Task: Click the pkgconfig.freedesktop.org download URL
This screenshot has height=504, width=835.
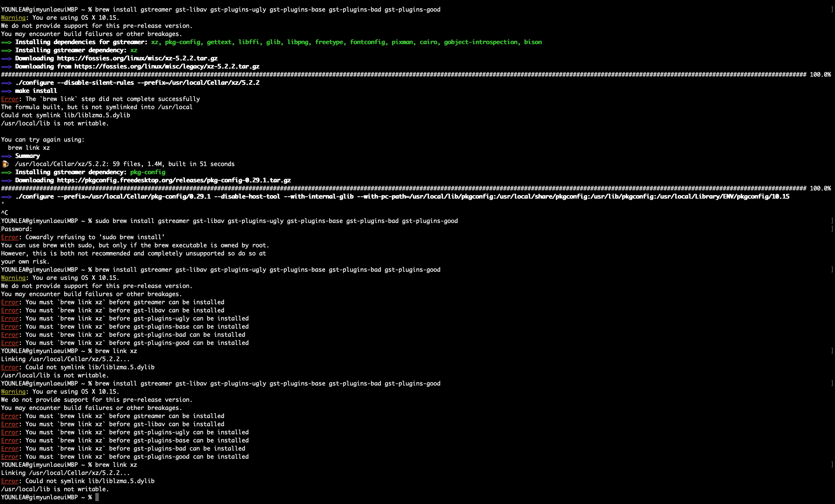Action: pos(174,180)
